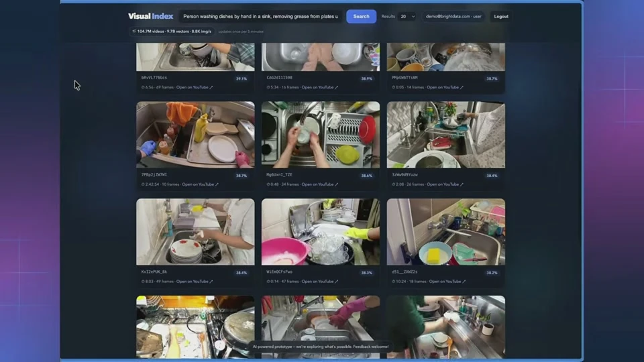Open thumbnail above bRvVL776Gcs

pyautogui.click(x=195, y=57)
